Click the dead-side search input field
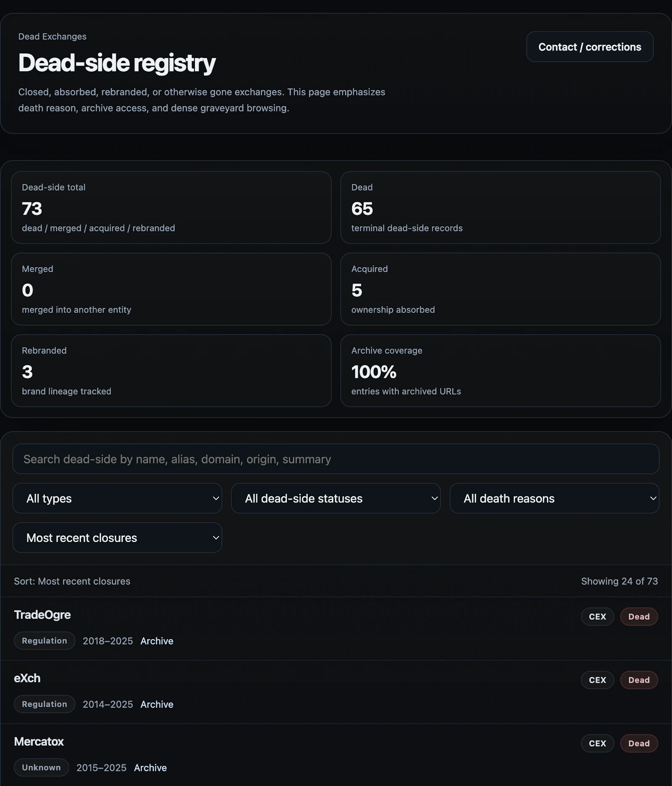Screen dimensions: 672x786 tap(336, 459)
